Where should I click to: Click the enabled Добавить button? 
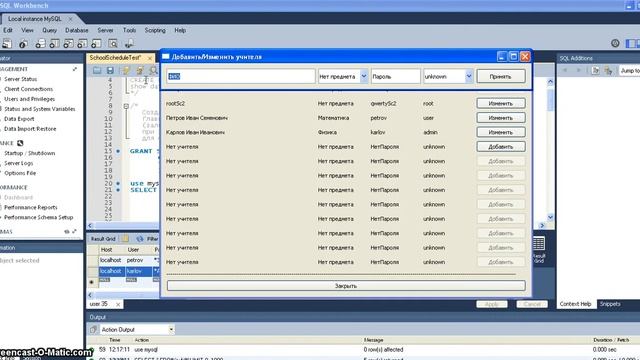[x=501, y=147]
